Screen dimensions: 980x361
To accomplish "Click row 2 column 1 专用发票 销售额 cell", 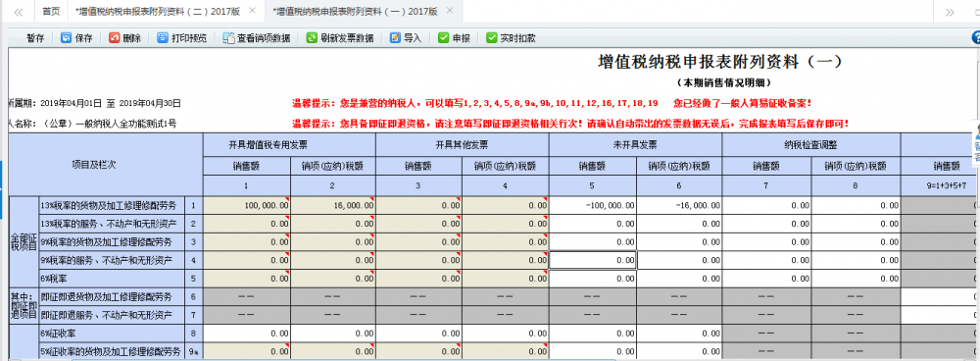I will tap(247, 224).
